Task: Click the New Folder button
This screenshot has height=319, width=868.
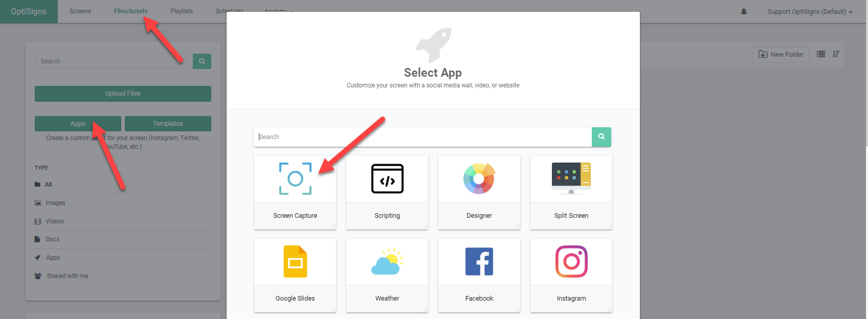Action: click(781, 54)
